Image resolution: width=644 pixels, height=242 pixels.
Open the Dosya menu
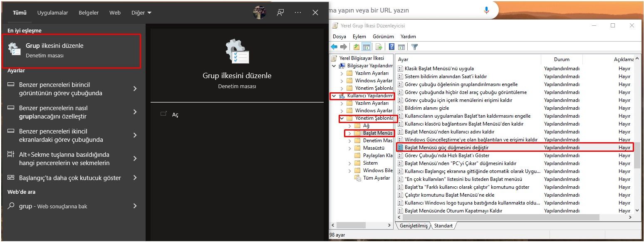point(339,37)
